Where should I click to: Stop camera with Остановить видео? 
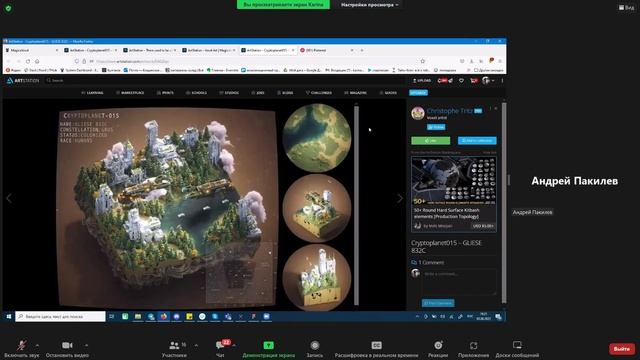67,349
